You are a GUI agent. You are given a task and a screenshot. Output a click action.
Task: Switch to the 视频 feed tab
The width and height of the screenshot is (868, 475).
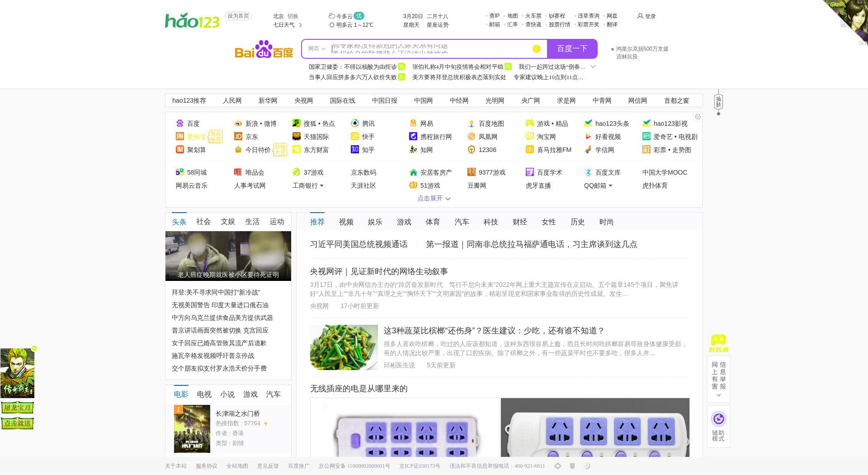[346, 222]
